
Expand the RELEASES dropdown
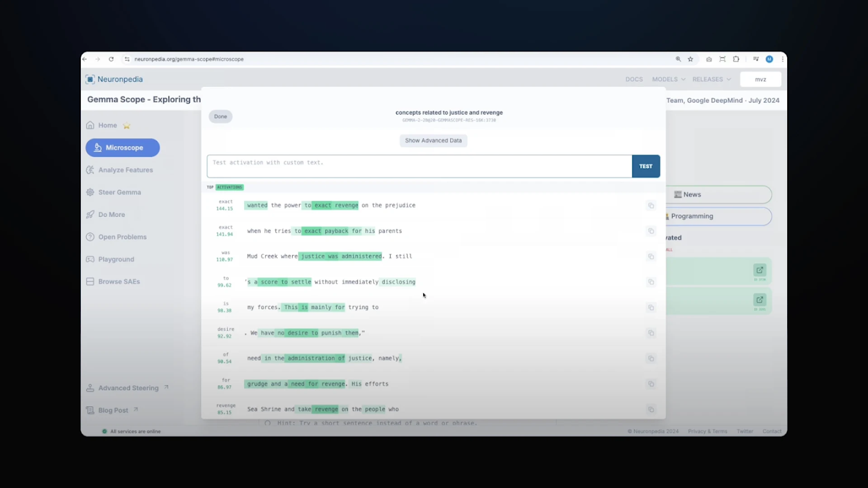point(711,79)
